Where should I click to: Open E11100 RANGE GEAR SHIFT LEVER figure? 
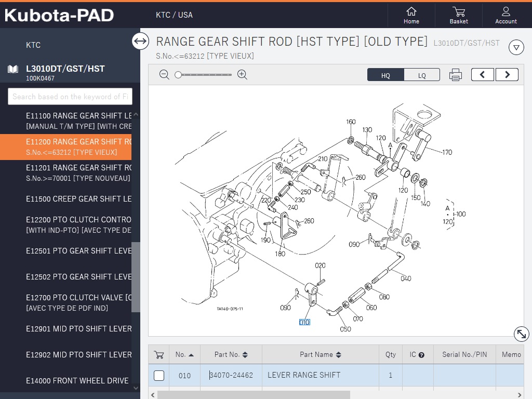point(66,121)
